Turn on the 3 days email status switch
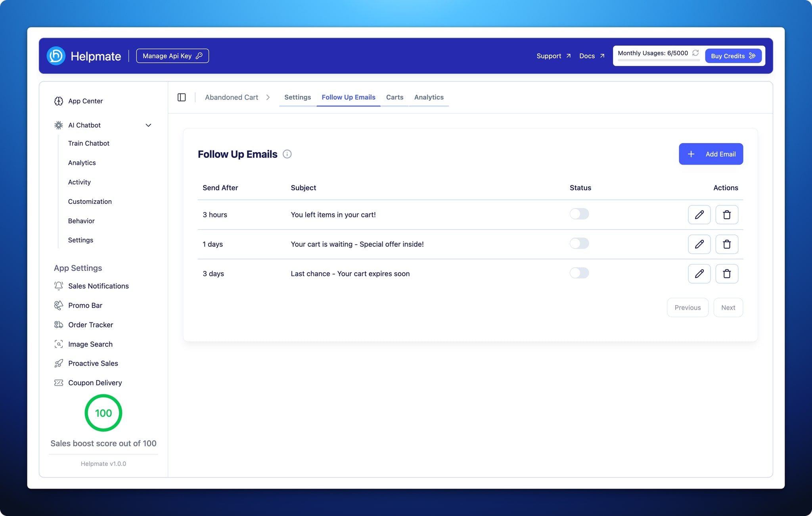 [x=579, y=273]
